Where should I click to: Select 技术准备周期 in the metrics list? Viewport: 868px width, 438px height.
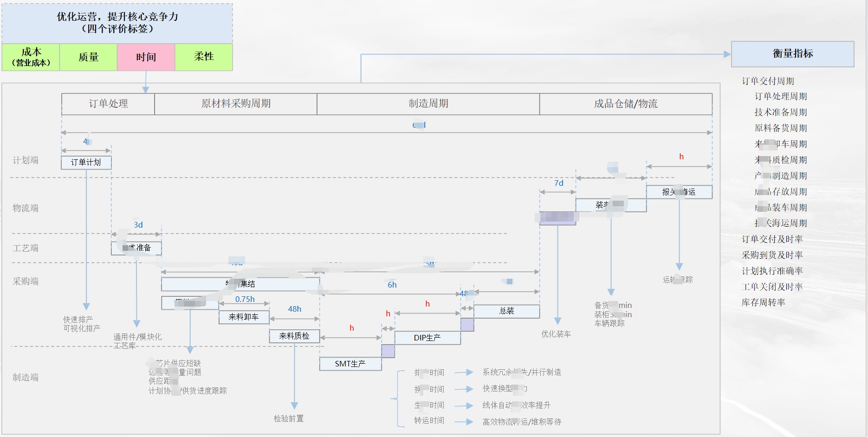[x=781, y=112]
